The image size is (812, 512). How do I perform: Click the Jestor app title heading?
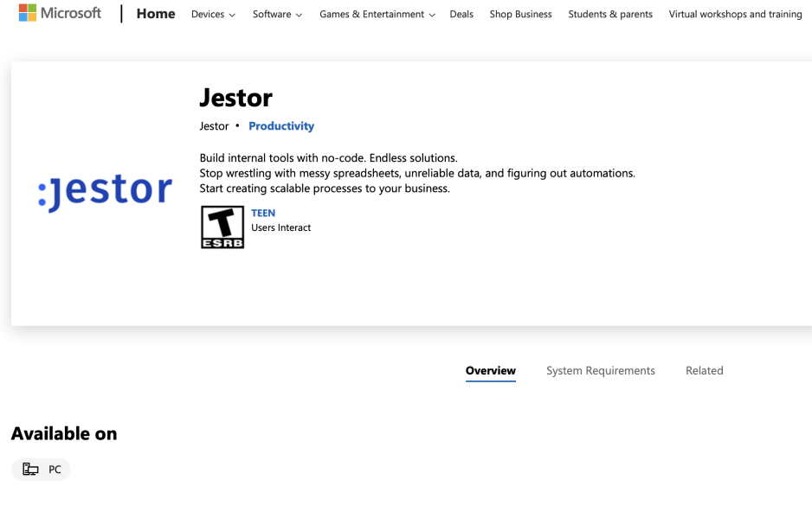235,98
